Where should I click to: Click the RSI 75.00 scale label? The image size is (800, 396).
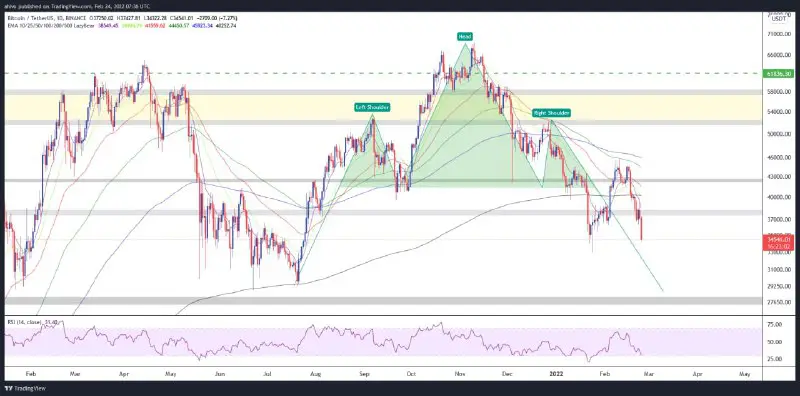pyautogui.click(x=776, y=324)
